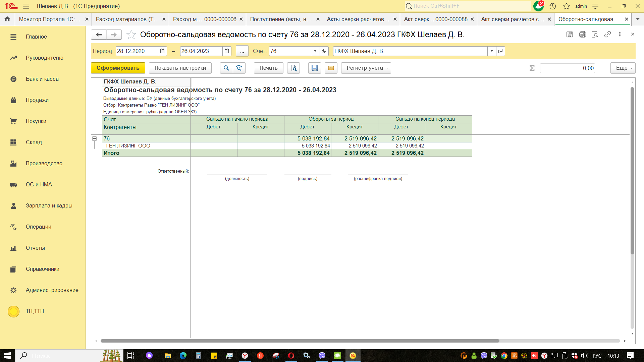Navigate back with left arrow

pos(99,35)
